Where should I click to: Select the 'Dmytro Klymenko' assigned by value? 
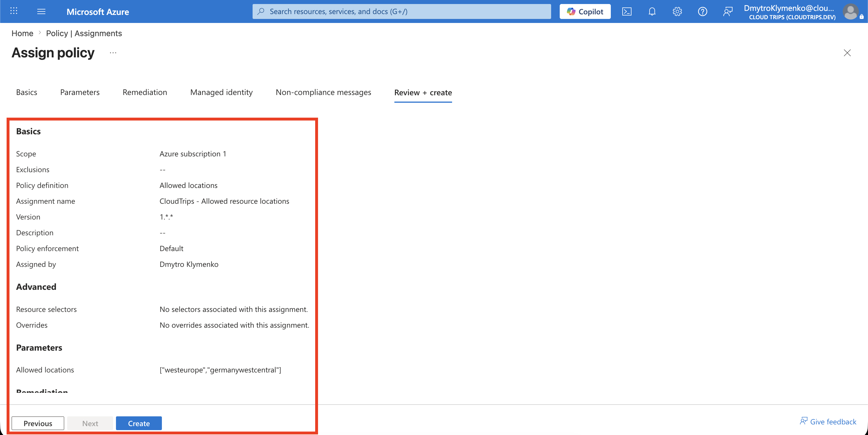coord(189,265)
